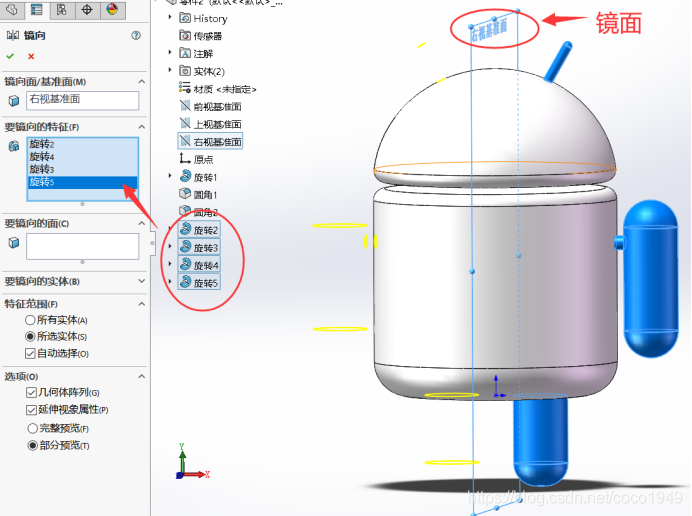Image resolution: width=692 pixels, height=516 pixels.
Task: Toggle the 几何体阵列 checkbox
Action: [x=31, y=392]
